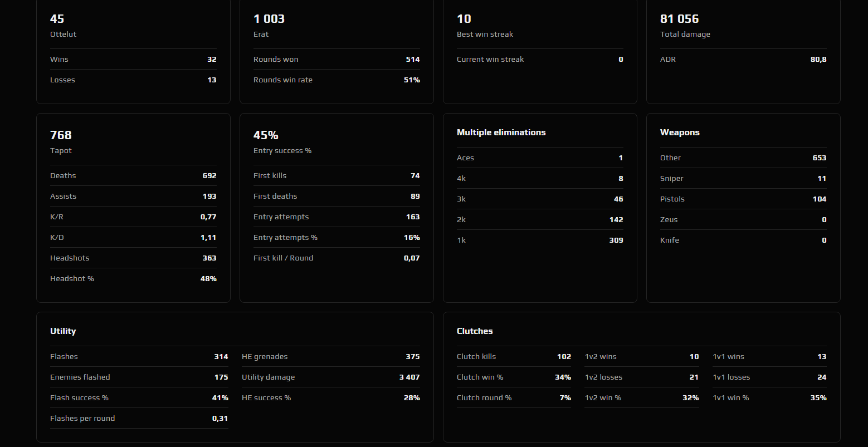This screenshot has width=868, height=447.
Task: Click the Ottelut matches count heading
Action: pos(57,19)
